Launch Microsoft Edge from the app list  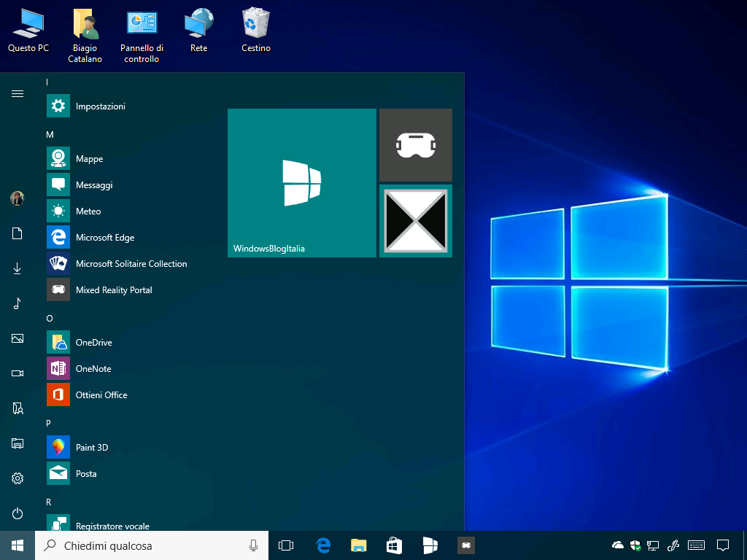pyautogui.click(x=128, y=237)
